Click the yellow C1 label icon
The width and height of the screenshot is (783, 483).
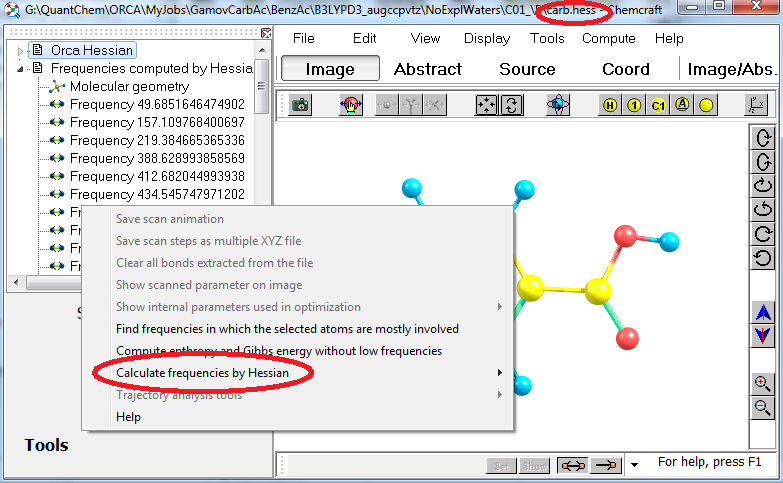click(658, 105)
